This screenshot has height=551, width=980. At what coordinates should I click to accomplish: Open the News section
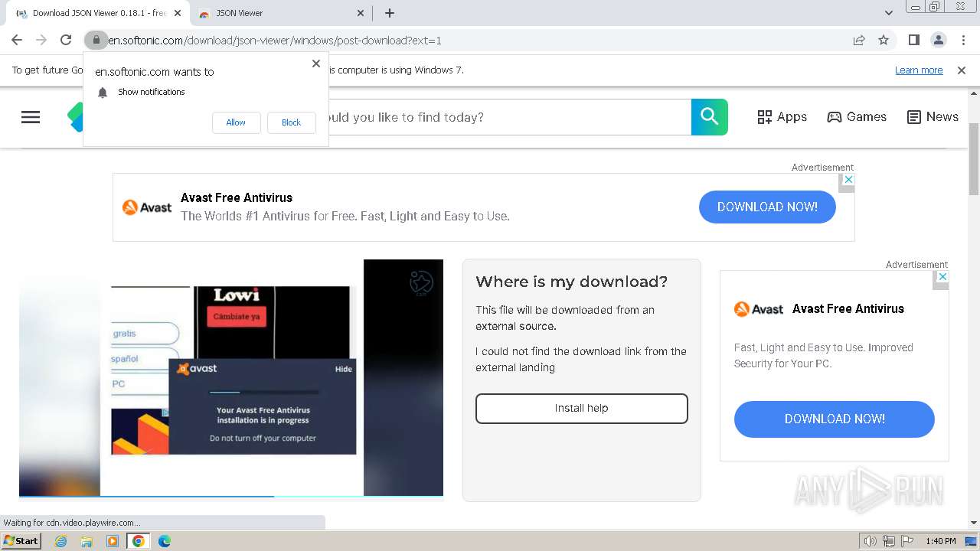933,117
